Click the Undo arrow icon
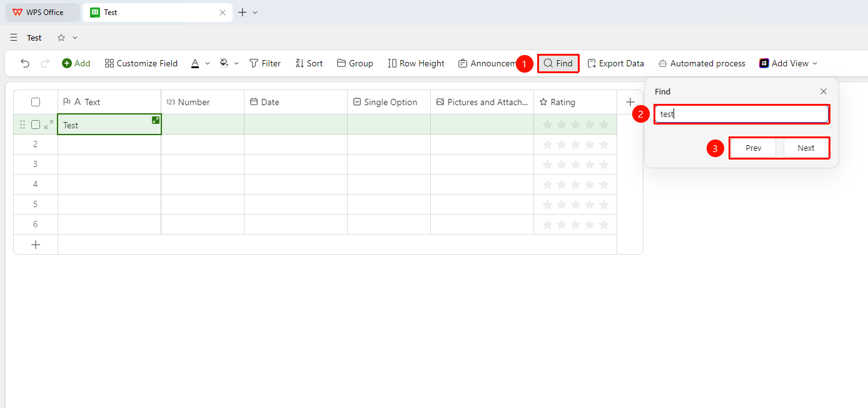868x408 pixels. (25, 63)
